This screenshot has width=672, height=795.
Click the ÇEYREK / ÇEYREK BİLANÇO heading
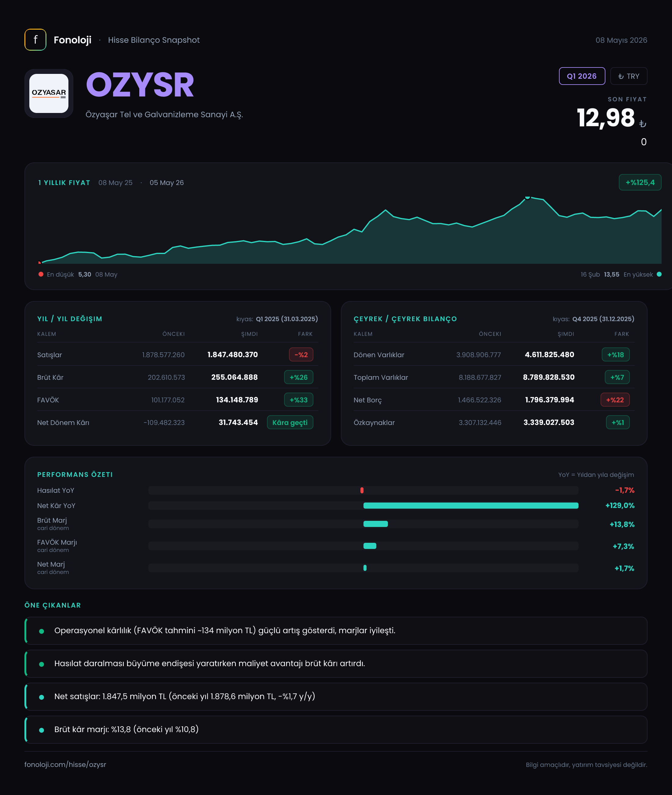(405, 319)
